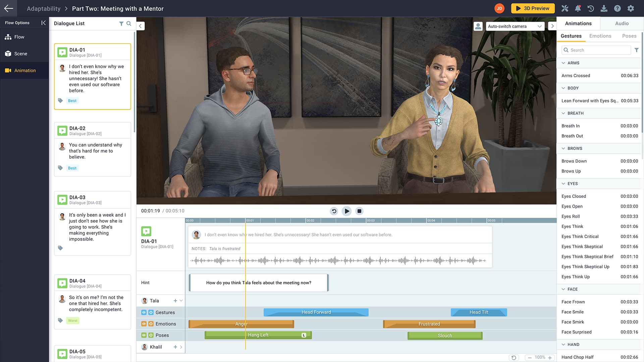Click the back arrow in the header

[x=9, y=8]
